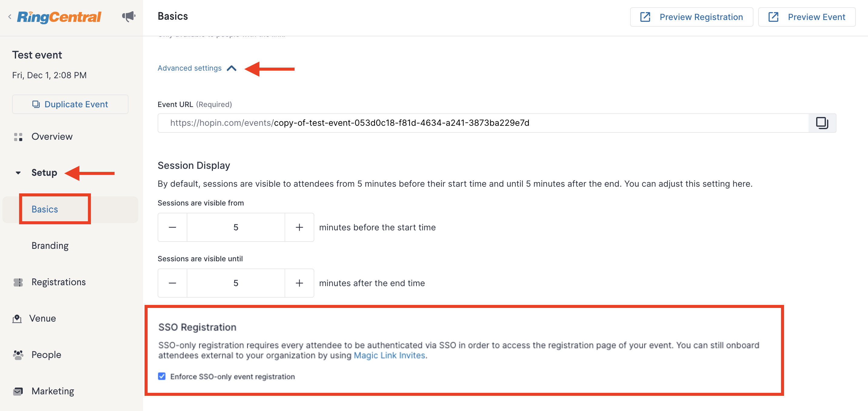Open Overview from the sidebar

click(x=52, y=136)
